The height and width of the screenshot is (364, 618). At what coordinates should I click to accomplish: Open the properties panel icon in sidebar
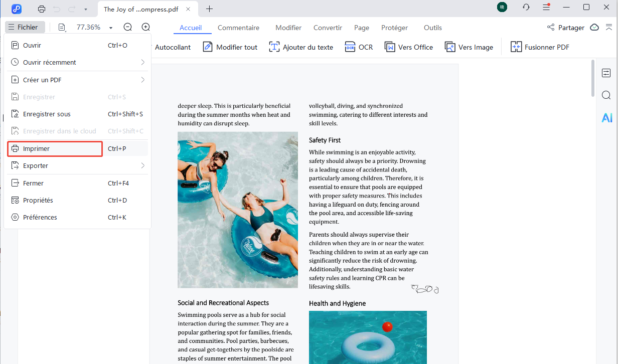click(606, 73)
